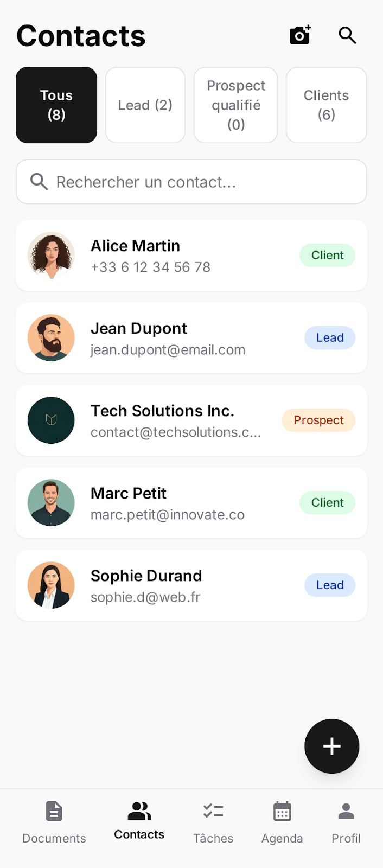Filter list to Clients (6)
This screenshot has width=383, height=868.
click(327, 105)
